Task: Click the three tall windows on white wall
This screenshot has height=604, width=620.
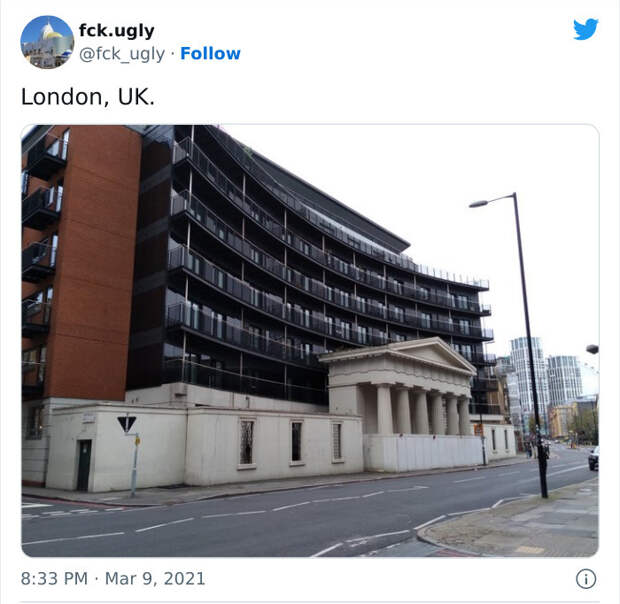Action: click(291, 442)
